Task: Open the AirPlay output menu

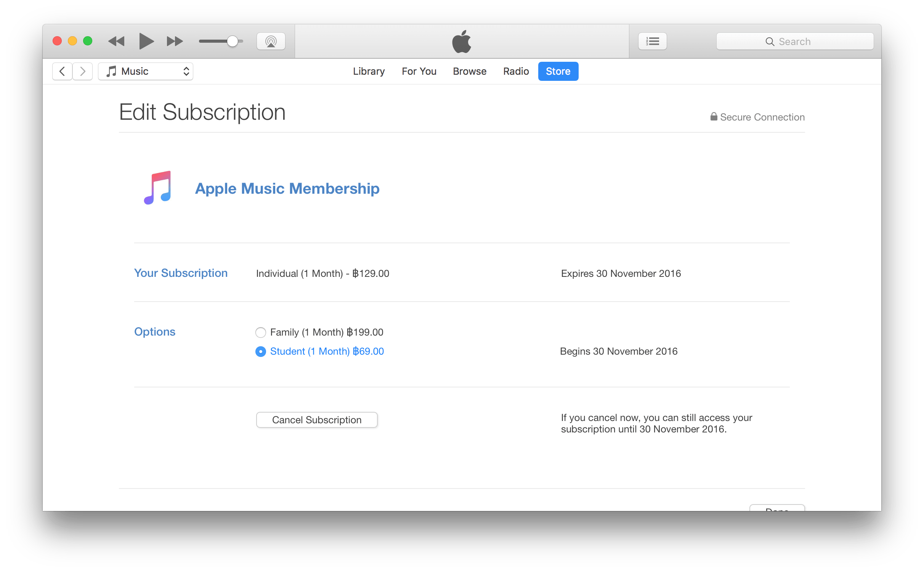Action: tap(271, 41)
